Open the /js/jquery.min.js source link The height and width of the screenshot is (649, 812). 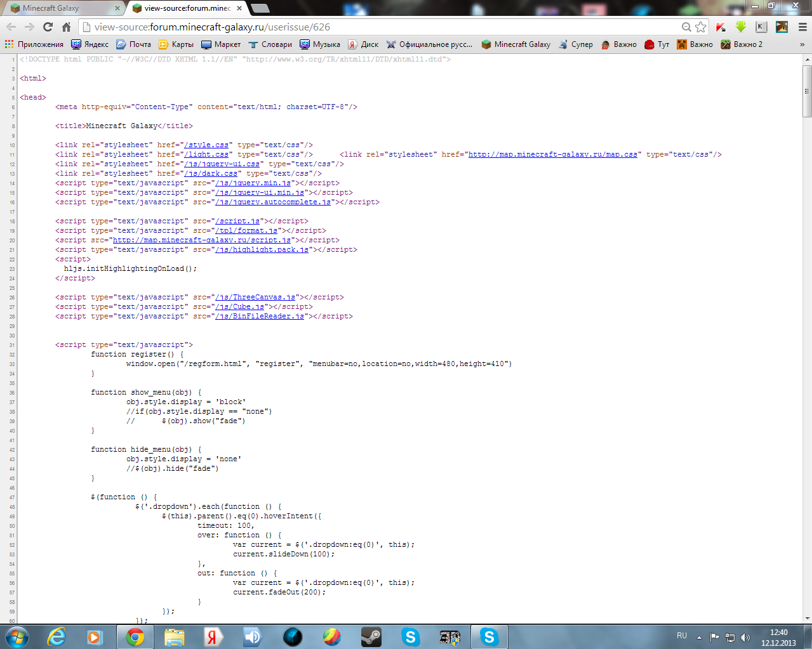(253, 183)
